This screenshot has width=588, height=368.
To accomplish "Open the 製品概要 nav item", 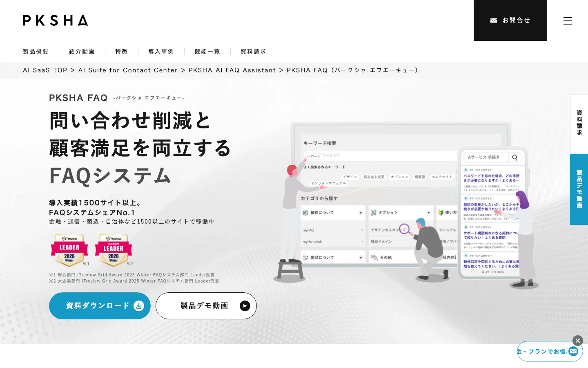I will pyautogui.click(x=36, y=52).
